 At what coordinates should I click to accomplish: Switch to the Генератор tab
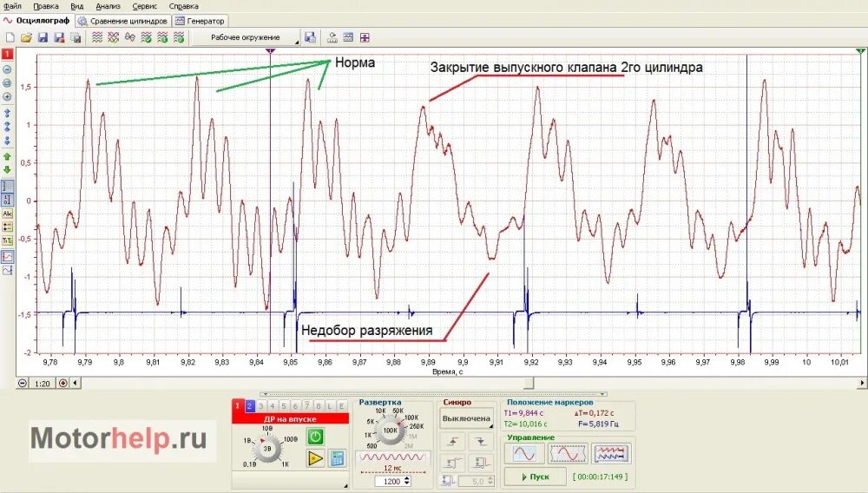click(x=200, y=21)
